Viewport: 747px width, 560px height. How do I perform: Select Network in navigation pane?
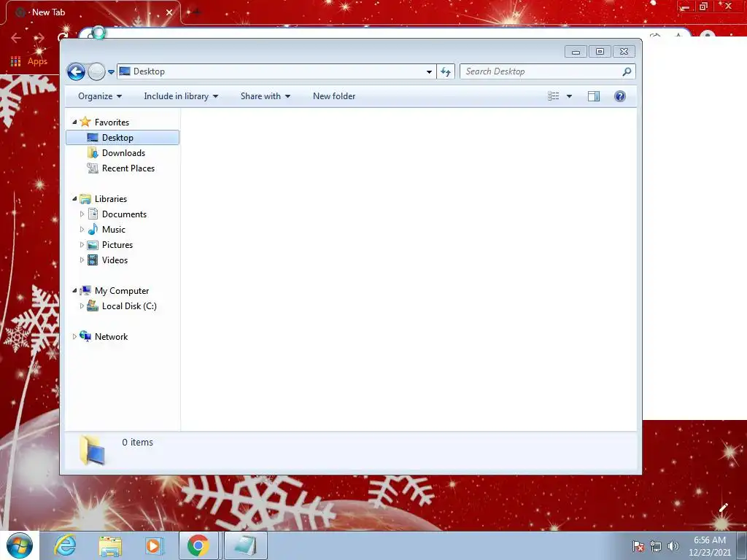coord(111,337)
